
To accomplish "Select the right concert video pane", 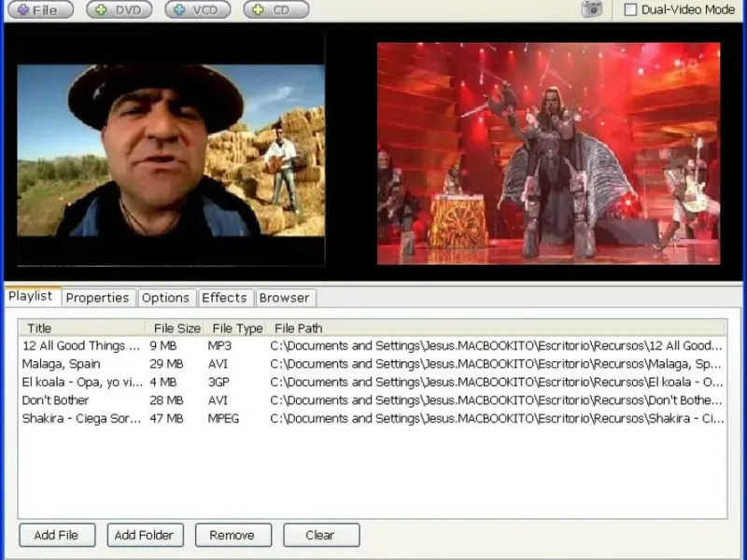I will (548, 153).
